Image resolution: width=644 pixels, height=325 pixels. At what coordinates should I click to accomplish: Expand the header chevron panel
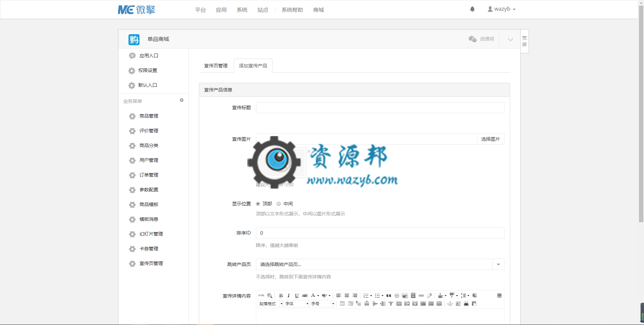tap(510, 39)
